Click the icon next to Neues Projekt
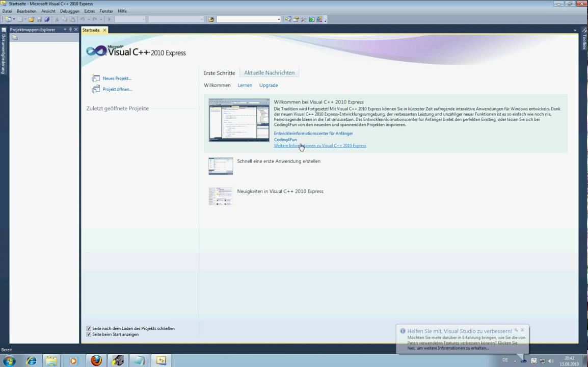Screen dimensions: 588x367 coord(96,78)
